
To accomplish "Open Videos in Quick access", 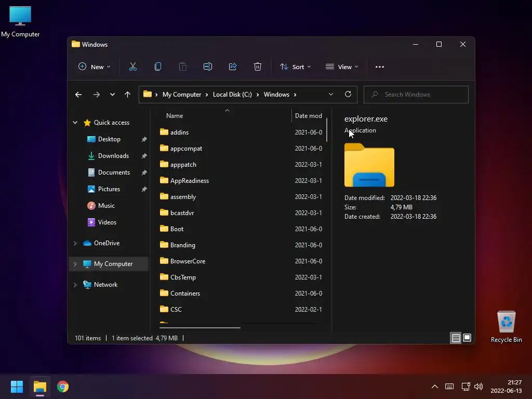I will pos(107,222).
